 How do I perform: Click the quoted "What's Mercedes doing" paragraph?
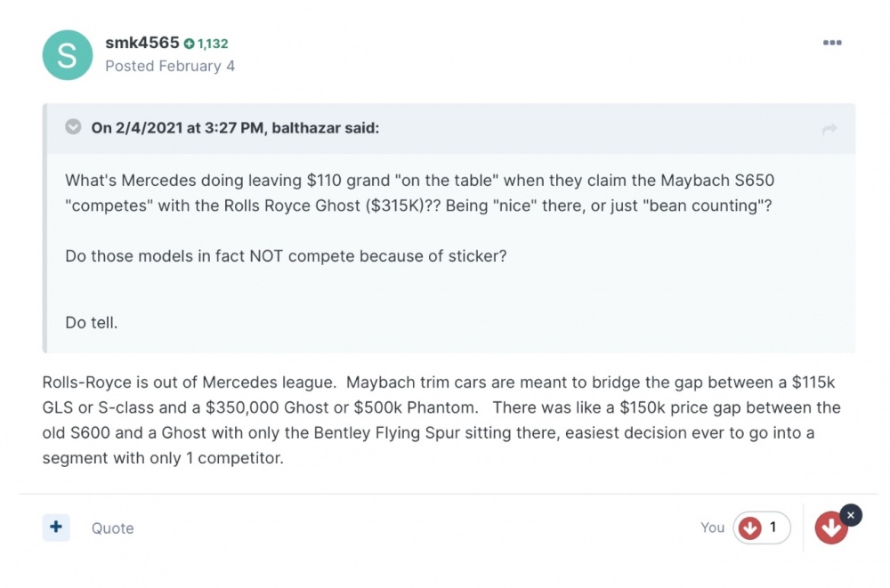click(419, 193)
